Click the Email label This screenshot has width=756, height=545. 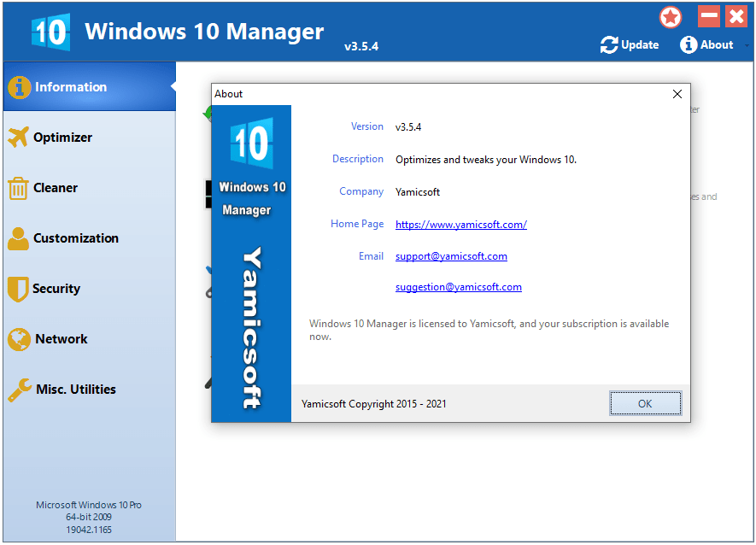coord(372,256)
